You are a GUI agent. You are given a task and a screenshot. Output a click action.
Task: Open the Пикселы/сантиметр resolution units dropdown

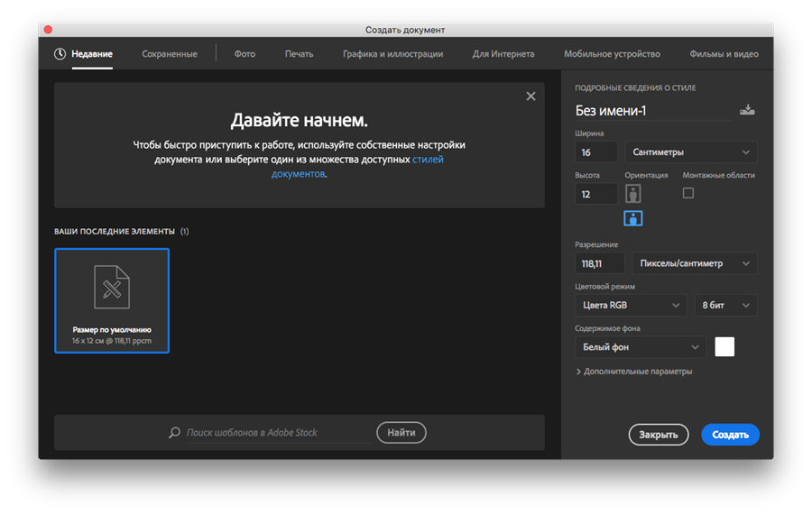click(x=694, y=263)
